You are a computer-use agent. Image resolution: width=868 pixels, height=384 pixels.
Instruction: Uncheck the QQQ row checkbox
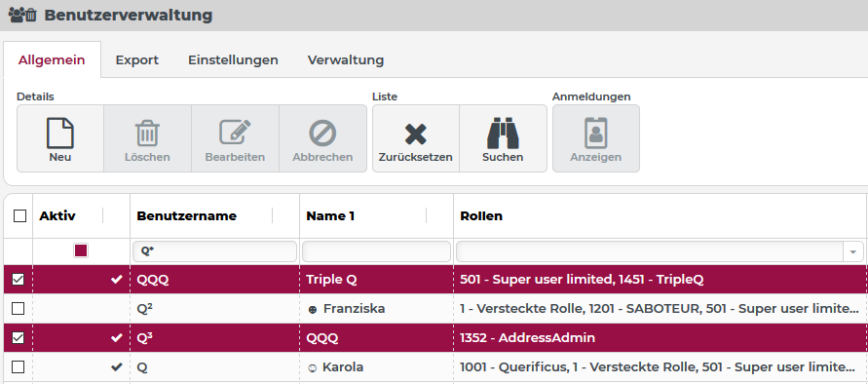(x=19, y=280)
